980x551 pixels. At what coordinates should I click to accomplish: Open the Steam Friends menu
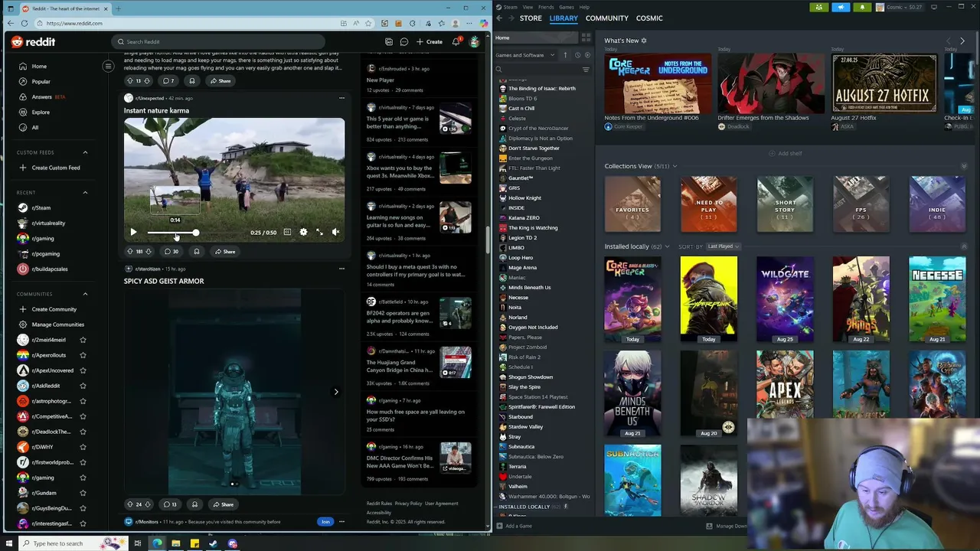546,7
